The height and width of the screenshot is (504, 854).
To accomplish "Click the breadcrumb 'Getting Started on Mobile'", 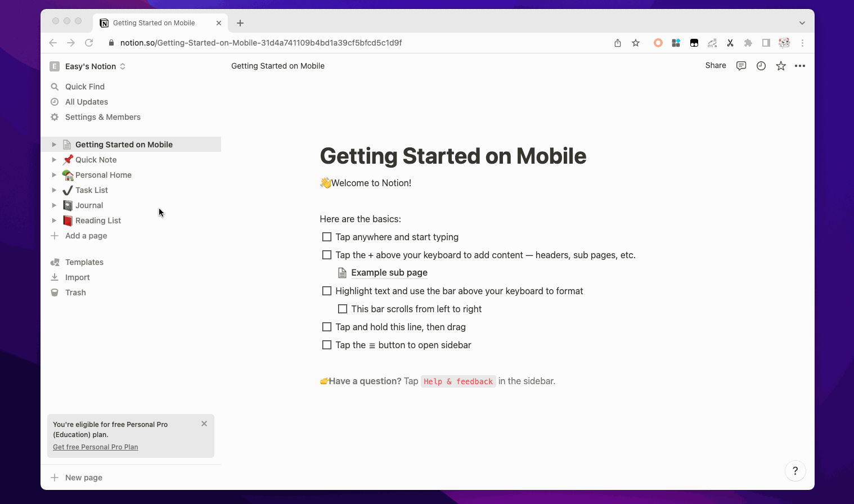I will pos(278,66).
